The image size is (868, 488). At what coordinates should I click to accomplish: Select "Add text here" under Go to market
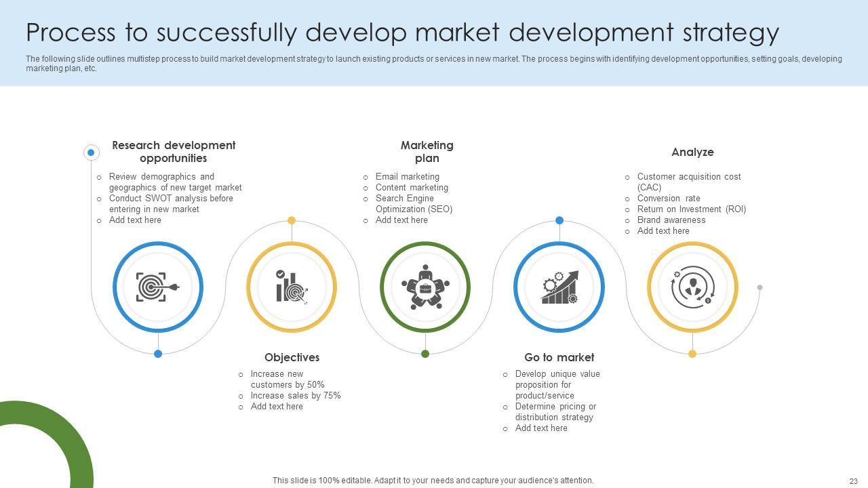[541, 428]
